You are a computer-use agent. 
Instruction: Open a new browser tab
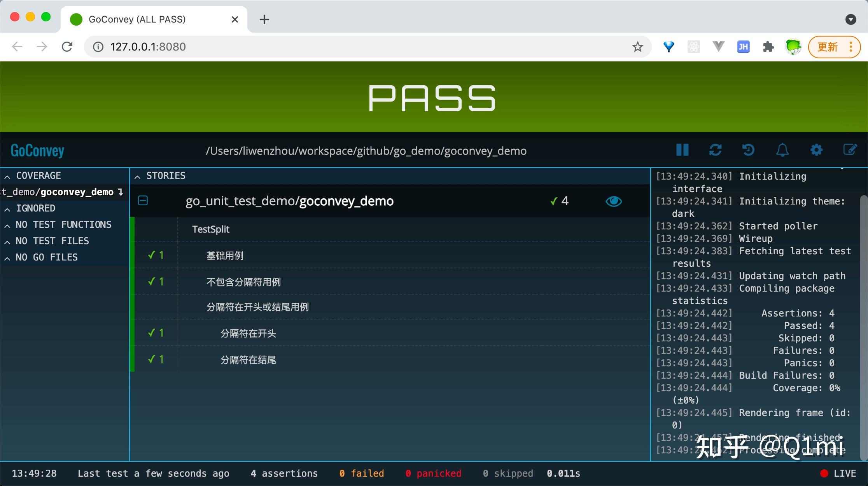click(x=264, y=19)
